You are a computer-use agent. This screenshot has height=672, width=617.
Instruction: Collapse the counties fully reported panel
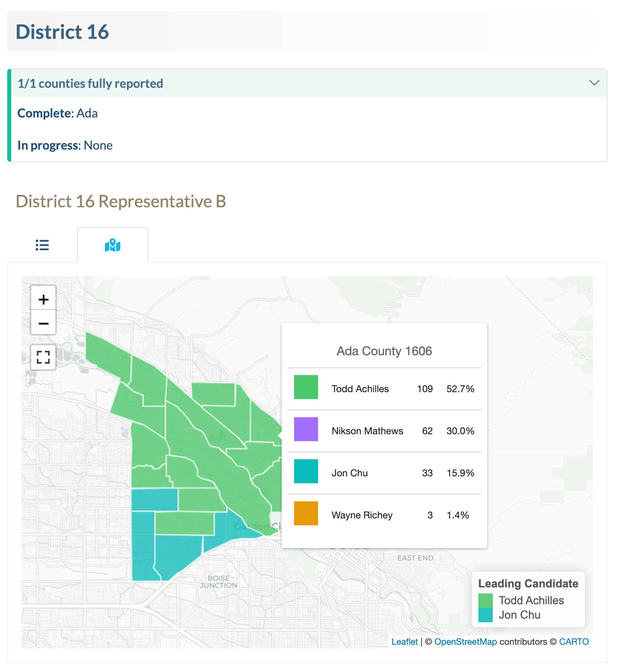click(x=594, y=83)
